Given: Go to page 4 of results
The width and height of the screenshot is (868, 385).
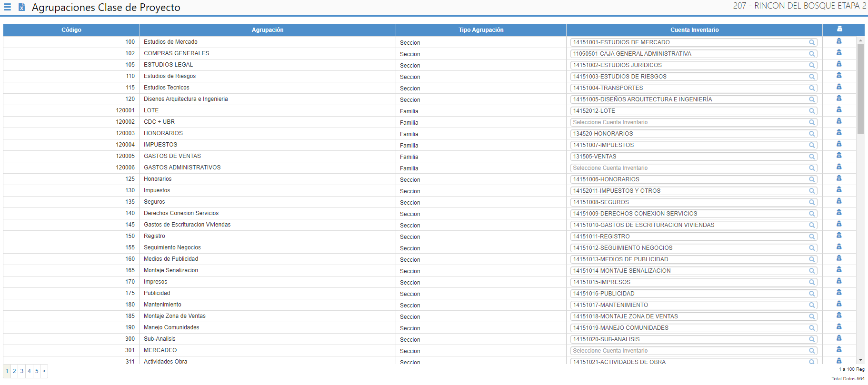Looking at the screenshot, I should point(29,371).
